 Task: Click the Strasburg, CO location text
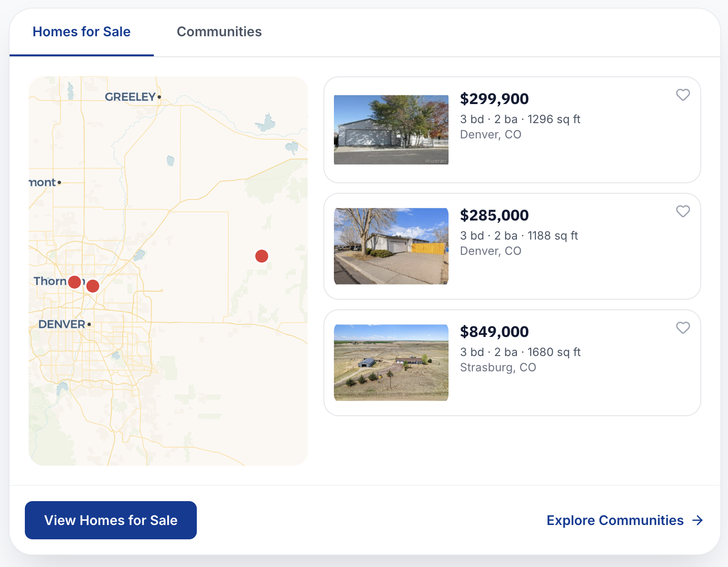[x=498, y=367]
